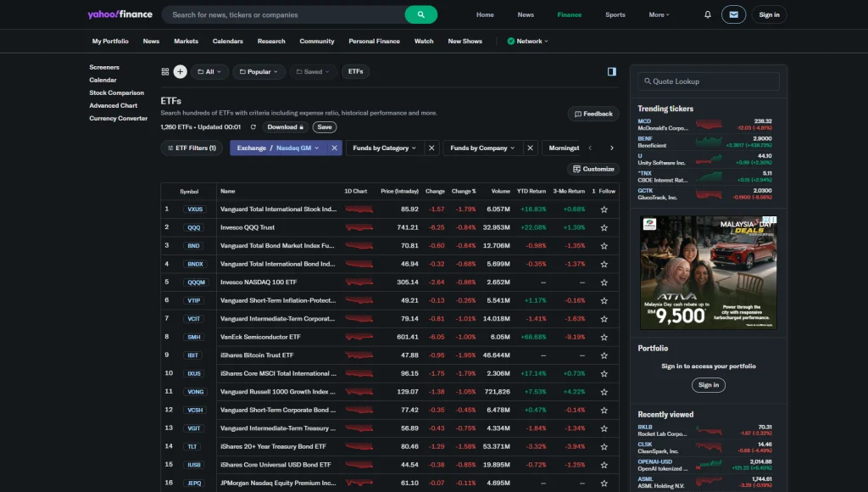The image size is (868, 492).
Task: Click the grid view icon beside the plus button
Action: tap(165, 71)
